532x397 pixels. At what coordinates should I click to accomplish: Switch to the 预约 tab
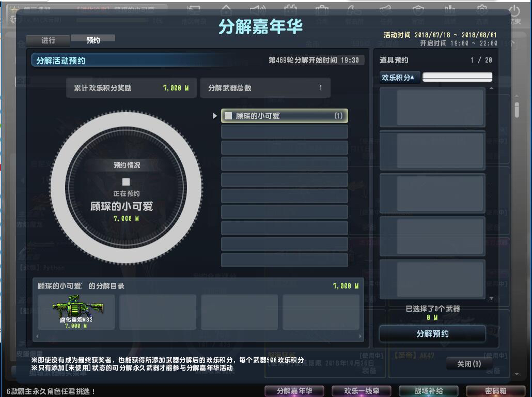[x=93, y=40]
